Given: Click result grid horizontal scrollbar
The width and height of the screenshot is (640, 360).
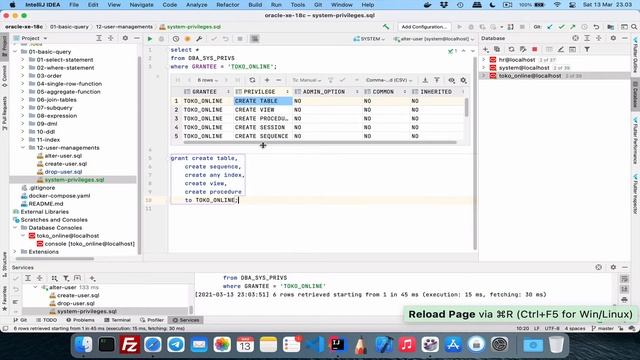Looking at the screenshot, I should click(x=320, y=142).
